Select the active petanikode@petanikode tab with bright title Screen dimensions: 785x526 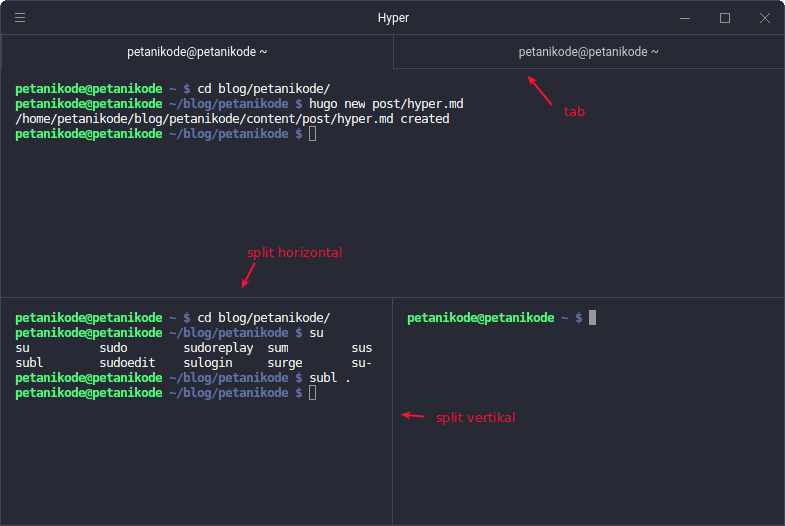[197, 52]
